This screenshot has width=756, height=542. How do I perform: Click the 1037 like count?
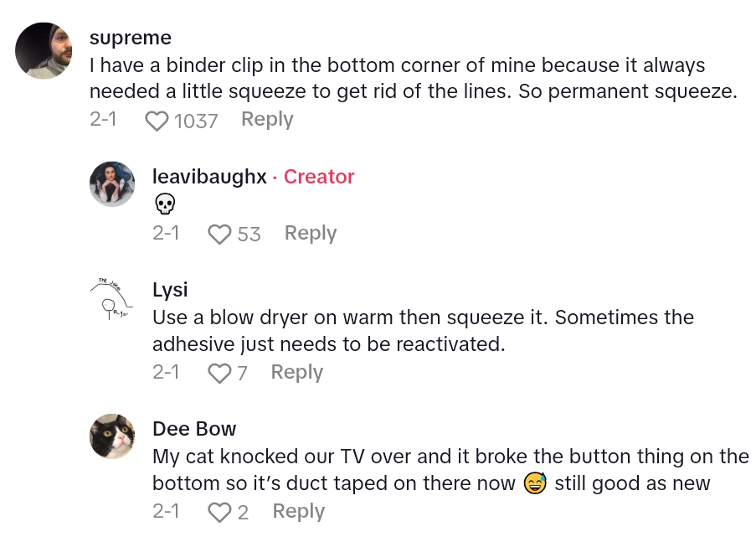pyautogui.click(x=196, y=121)
